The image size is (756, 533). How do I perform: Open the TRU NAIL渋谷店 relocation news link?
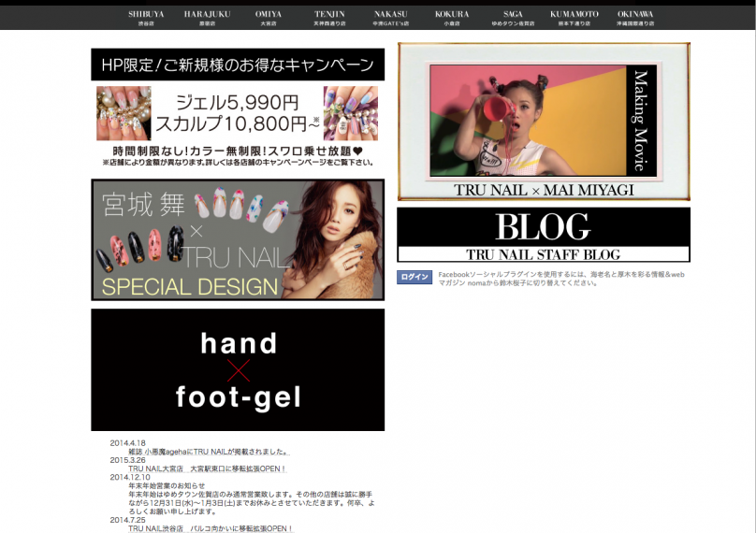(x=211, y=528)
